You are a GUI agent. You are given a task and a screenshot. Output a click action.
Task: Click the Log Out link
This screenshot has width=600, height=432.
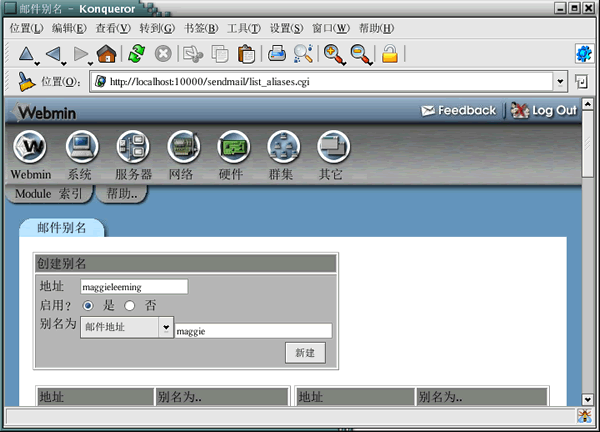point(544,111)
